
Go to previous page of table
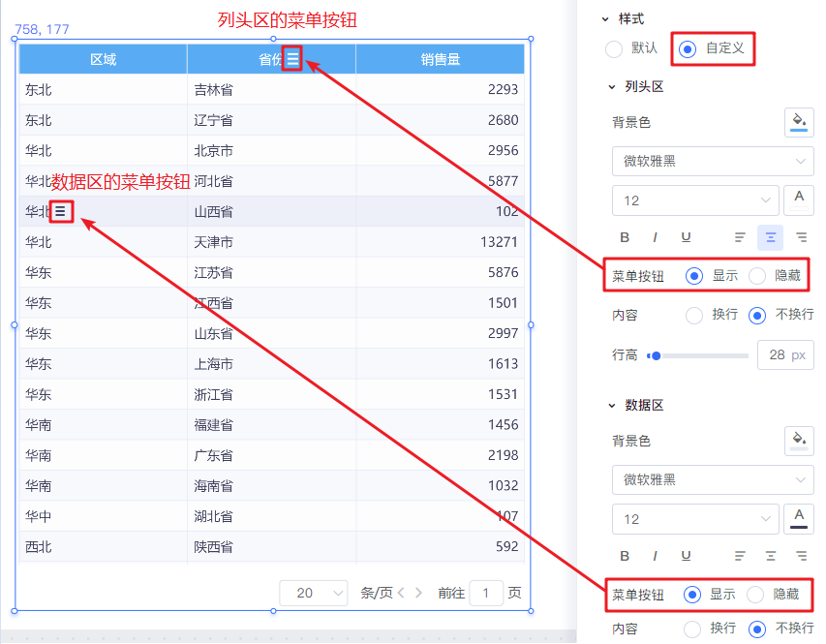(x=402, y=593)
